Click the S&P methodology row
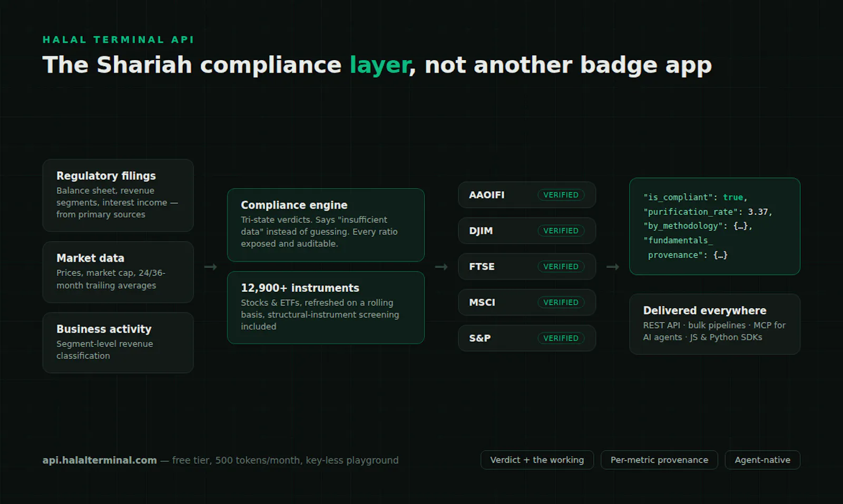 tap(527, 338)
